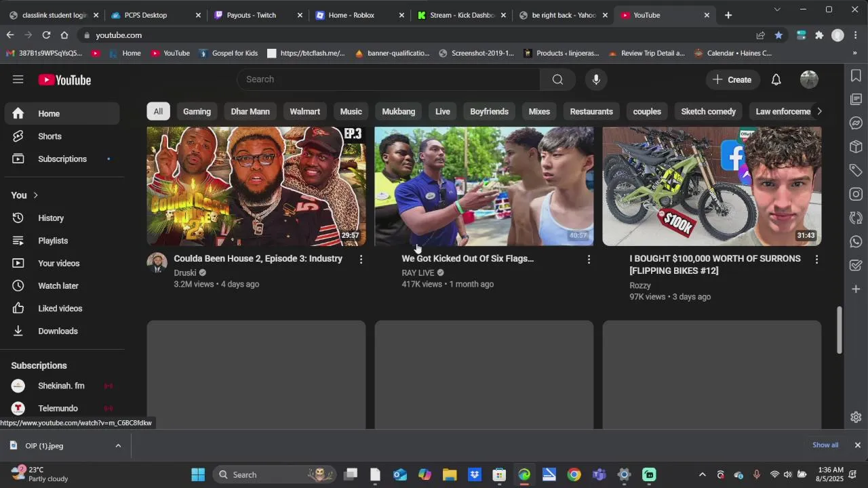Open the Gospel for Kids bookmark
868x488 pixels.
[x=228, y=53]
